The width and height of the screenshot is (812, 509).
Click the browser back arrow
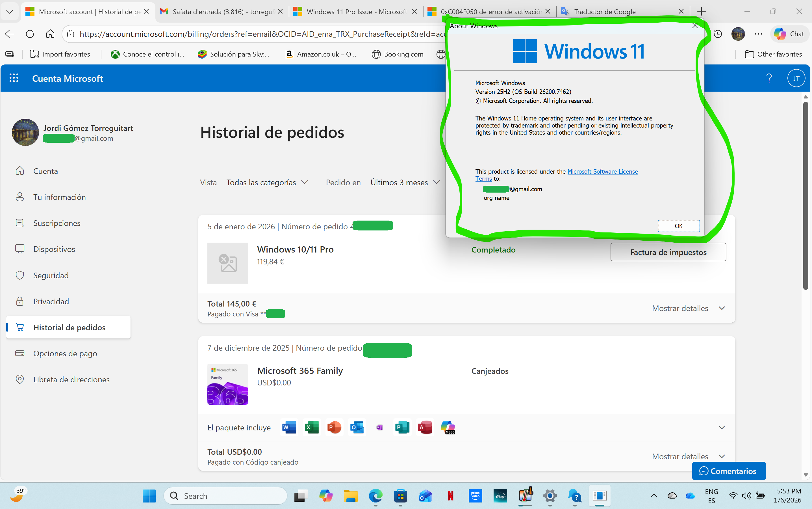click(x=10, y=34)
